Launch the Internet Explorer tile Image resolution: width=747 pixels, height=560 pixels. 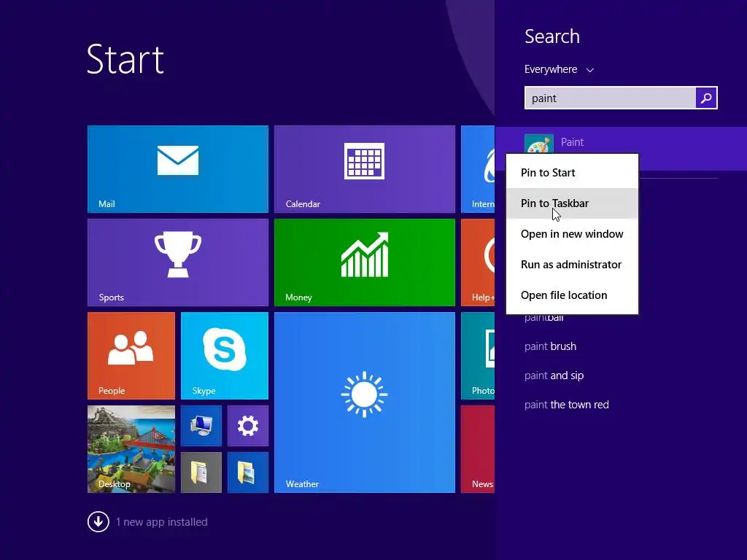pyautogui.click(x=478, y=169)
